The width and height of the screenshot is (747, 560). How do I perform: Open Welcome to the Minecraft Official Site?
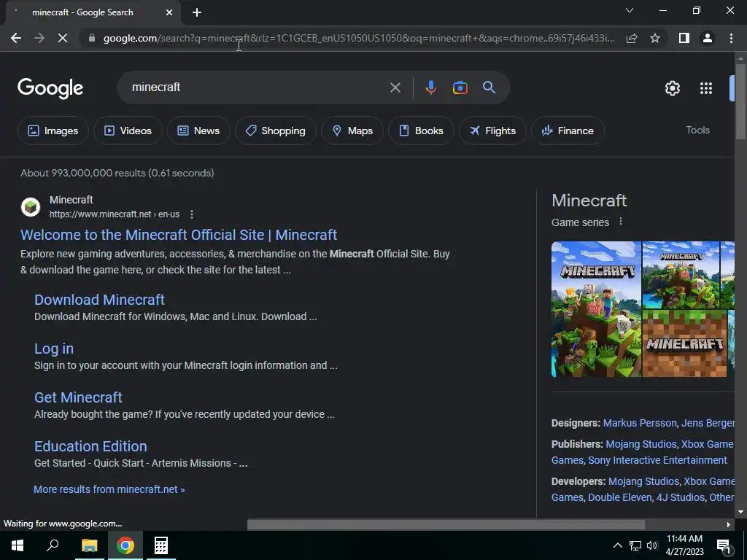coord(179,235)
